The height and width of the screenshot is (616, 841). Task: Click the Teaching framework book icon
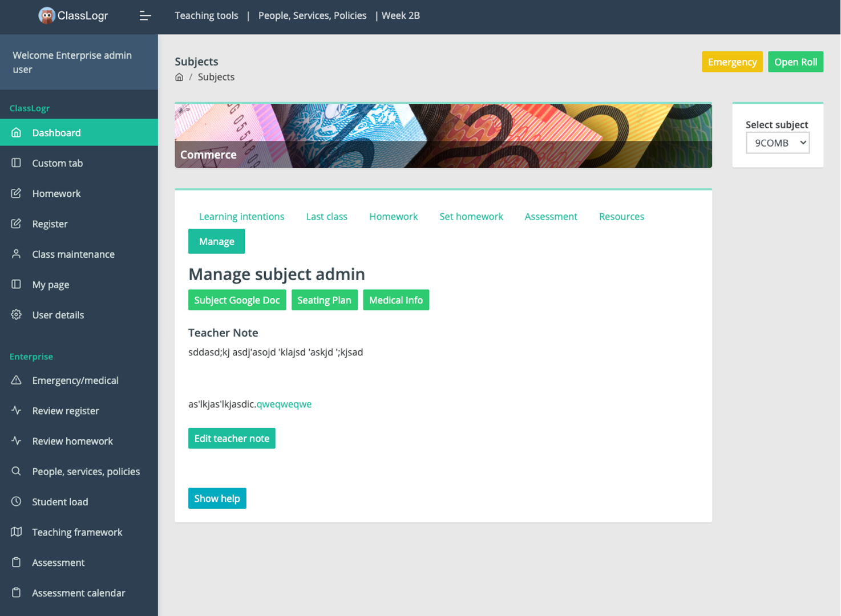(17, 532)
